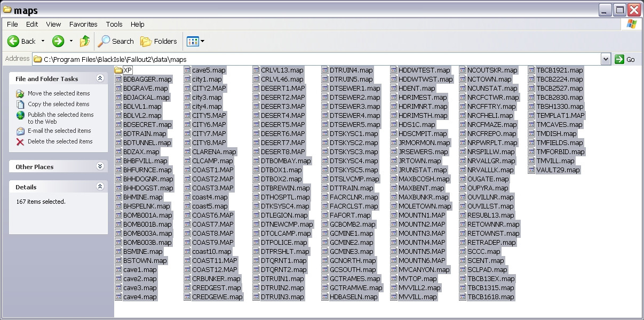The height and width of the screenshot is (320, 644).
Task: Select the XP folder icon
Action: pos(118,70)
